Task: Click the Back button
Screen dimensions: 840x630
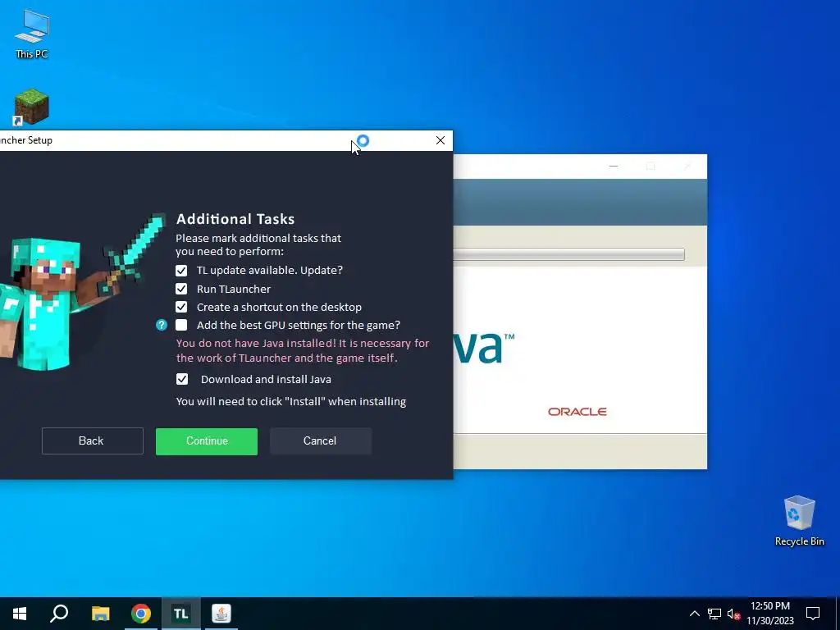Action: tap(92, 441)
